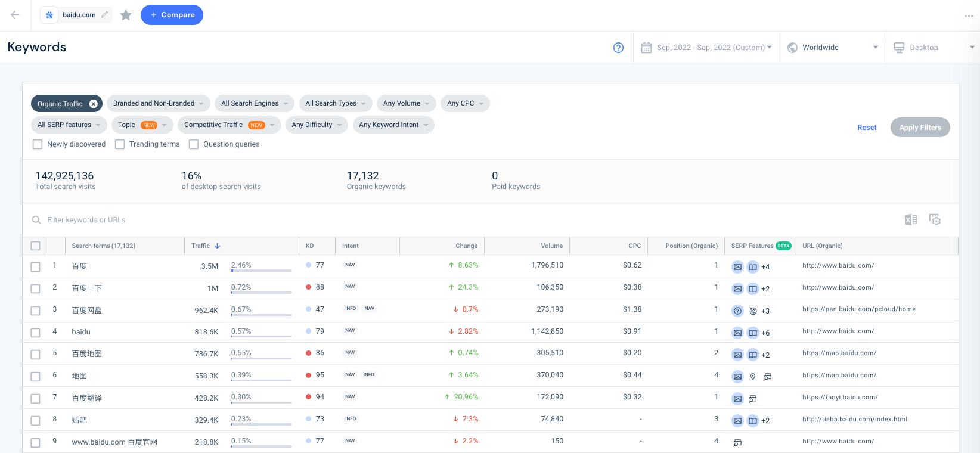
Task: Select the 百度一下 row checkbox
Action: pyautogui.click(x=36, y=288)
